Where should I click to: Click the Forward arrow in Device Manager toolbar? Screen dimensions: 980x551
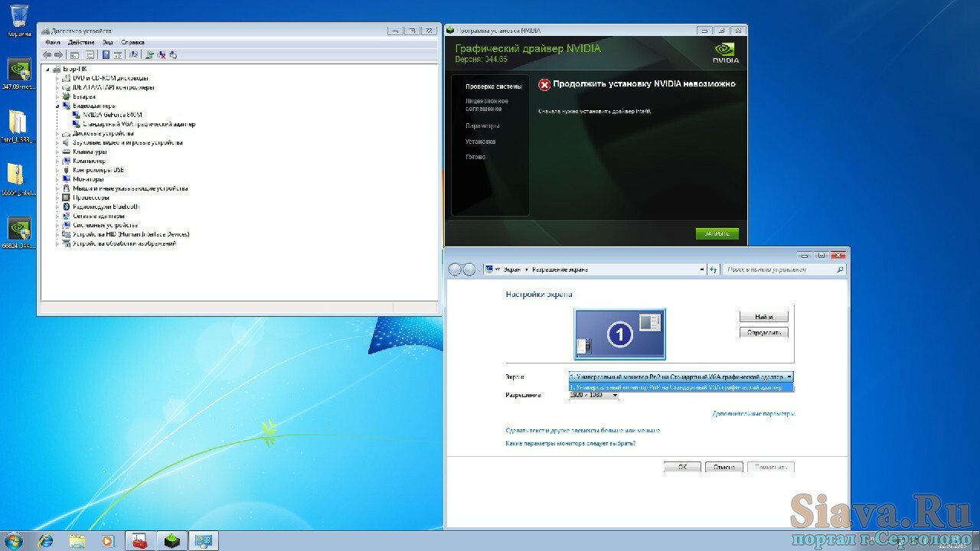click(58, 55)
